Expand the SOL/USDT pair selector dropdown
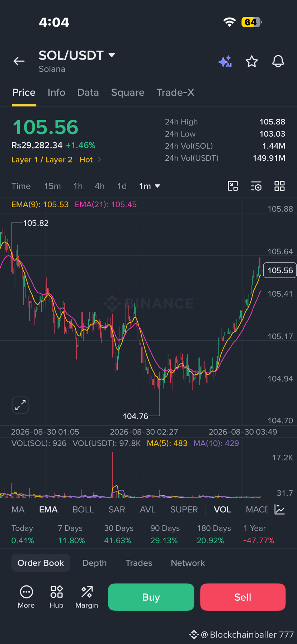 112,55
